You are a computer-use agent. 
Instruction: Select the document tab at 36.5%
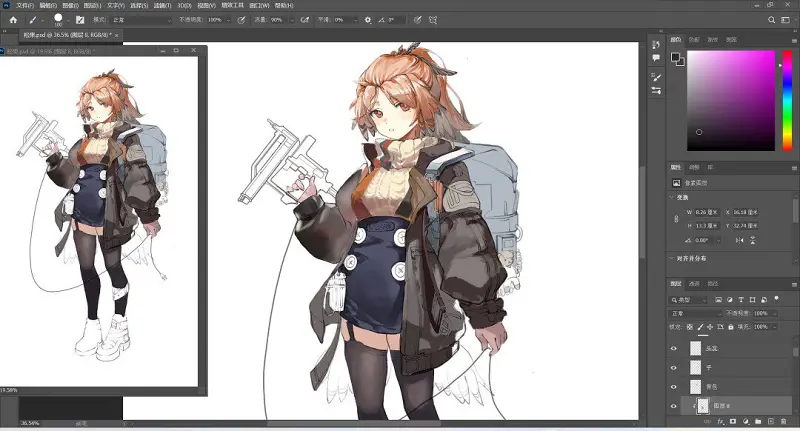[67, 35]
